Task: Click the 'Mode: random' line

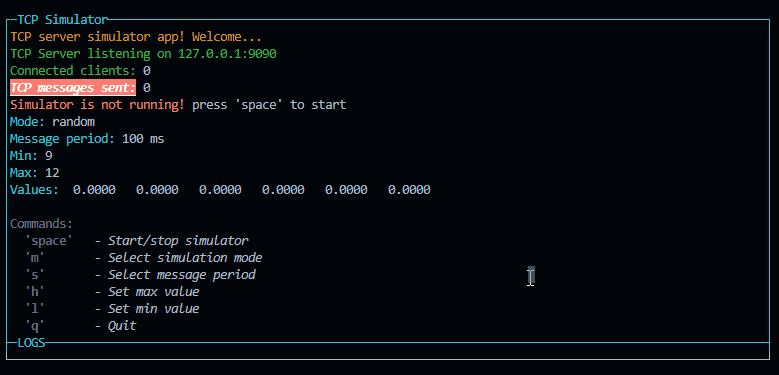Action: click(52, 122)
